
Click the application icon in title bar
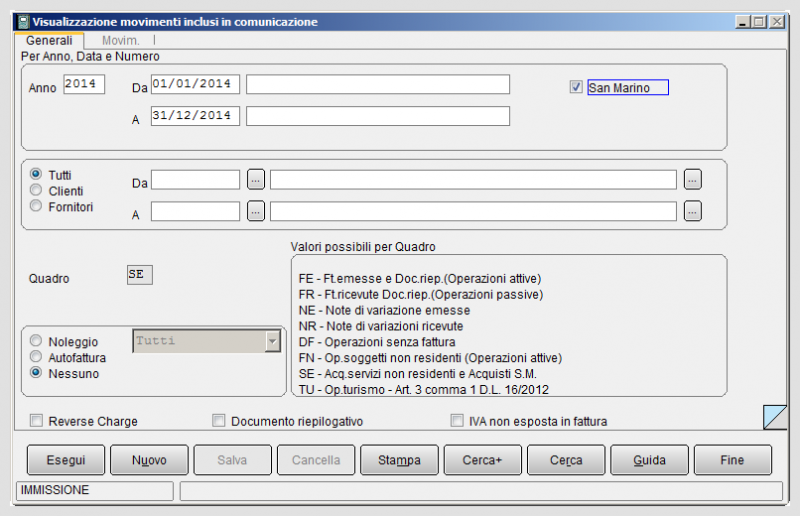point(23,22)
